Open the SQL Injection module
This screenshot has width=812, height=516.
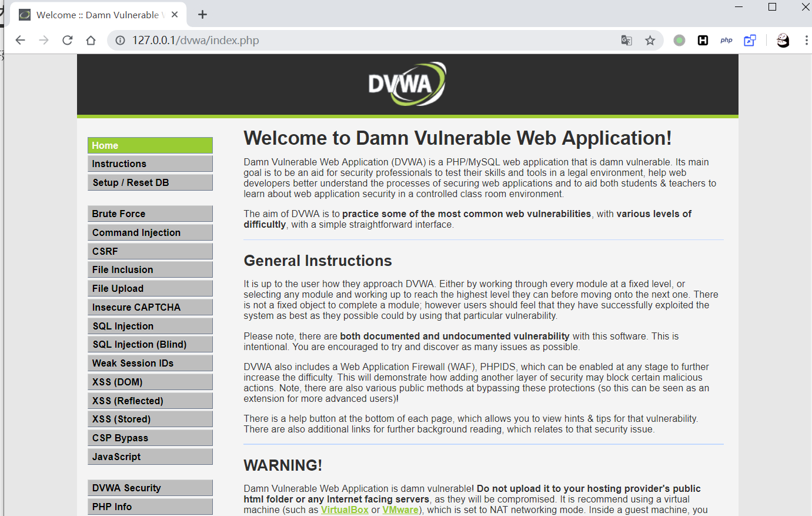tap(150, 326)
